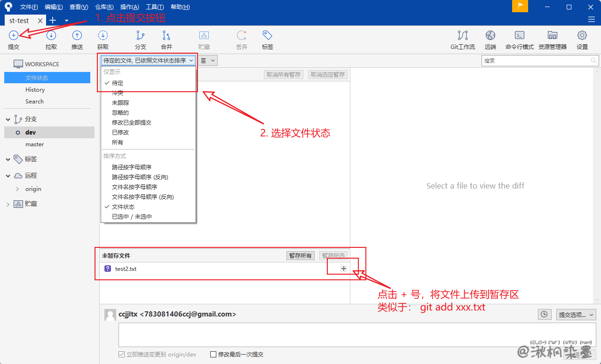
Task: Click the 推送 (Push) toolbar icon
Action: click(77, 36)
